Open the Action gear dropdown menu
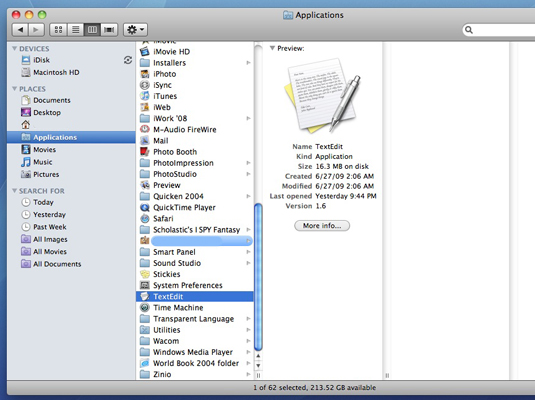This screenshot has width=535, height=400. [x=135, y=30]
